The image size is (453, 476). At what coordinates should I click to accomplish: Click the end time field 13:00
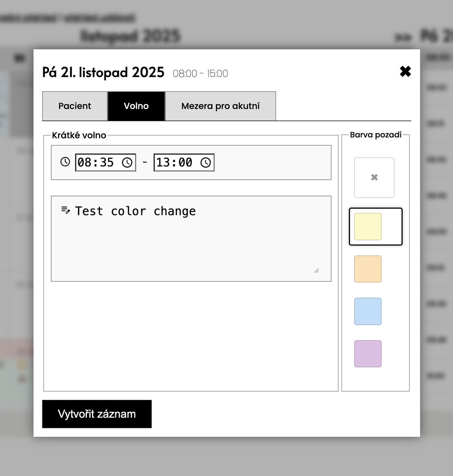[x=184, y=162]
